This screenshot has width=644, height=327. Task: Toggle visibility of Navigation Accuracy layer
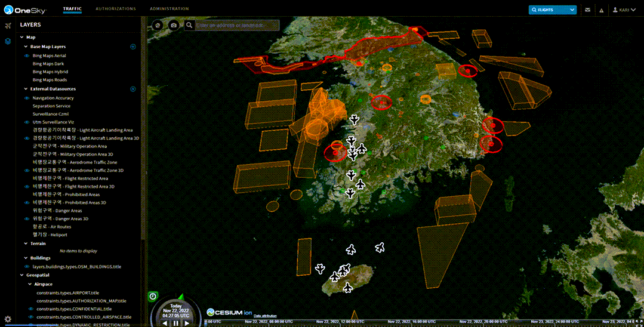pos(27,98)
